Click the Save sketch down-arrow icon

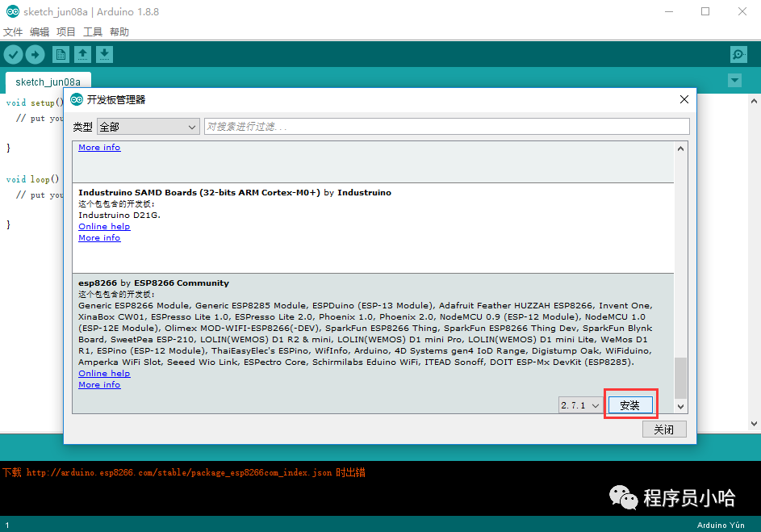click(104, 54)
